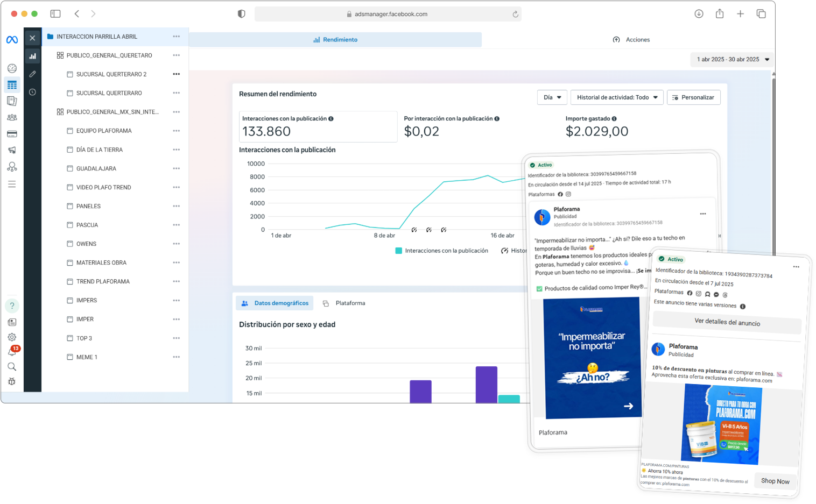
Task: Switch to the Acciones tab
Action: coord(631,40)
